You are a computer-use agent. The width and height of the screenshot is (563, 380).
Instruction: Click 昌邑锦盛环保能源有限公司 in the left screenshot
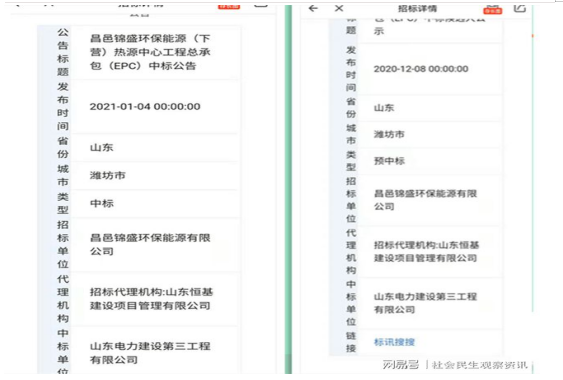150,244
